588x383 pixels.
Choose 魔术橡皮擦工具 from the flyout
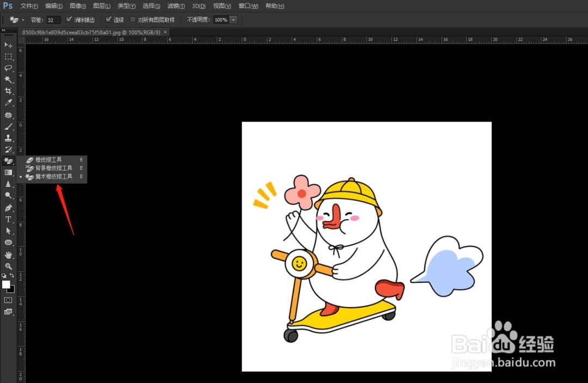(x=52, y=177)
